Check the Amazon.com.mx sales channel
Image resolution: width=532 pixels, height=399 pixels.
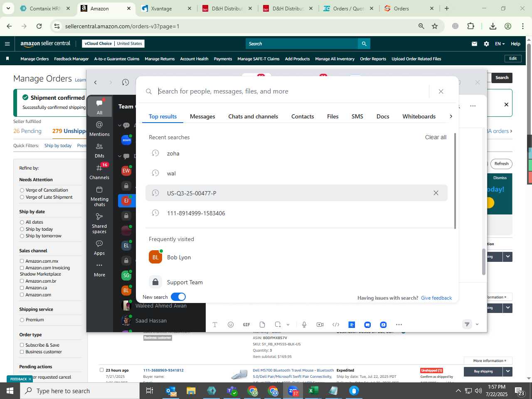pos(22,261)
